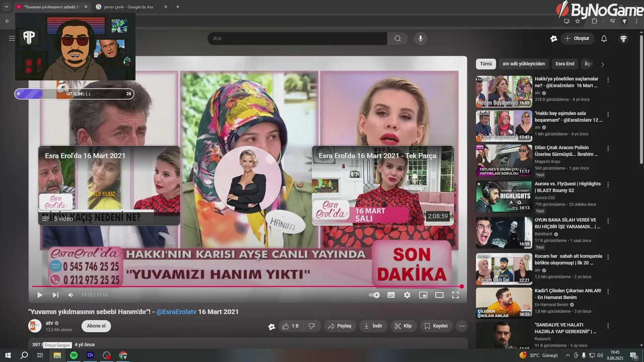Screen dimensions: 644x362
Task: Open the OYUN BANA SİLAH VERDİ video title
Action: 568,223
